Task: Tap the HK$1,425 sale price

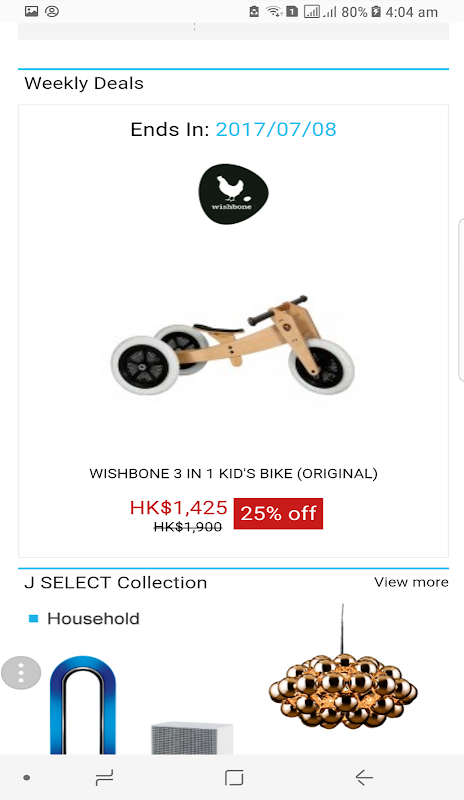Action: click(x=179, y=508)
